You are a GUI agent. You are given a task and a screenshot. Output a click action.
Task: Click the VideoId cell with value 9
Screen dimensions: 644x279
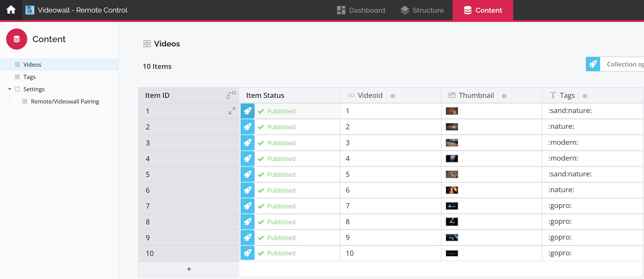pyautogui.click(x=390, y=238)
